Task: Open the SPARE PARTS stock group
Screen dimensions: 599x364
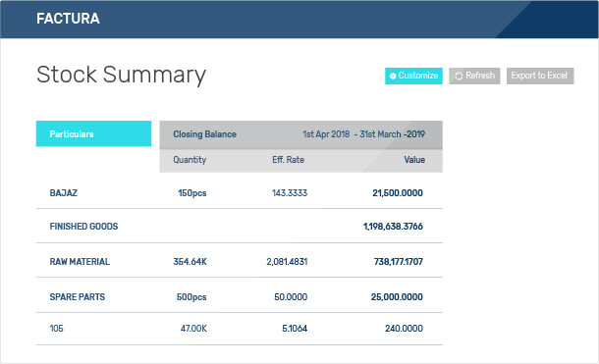Action: pyautogui.click(x=78, y=297)
